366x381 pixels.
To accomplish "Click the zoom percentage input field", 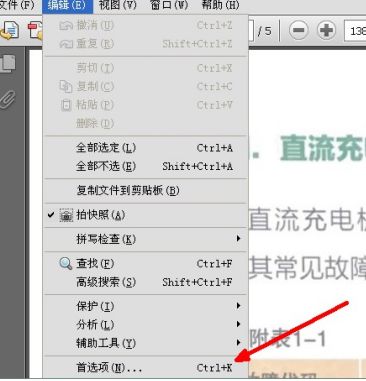I will click(x=355, y=31).
